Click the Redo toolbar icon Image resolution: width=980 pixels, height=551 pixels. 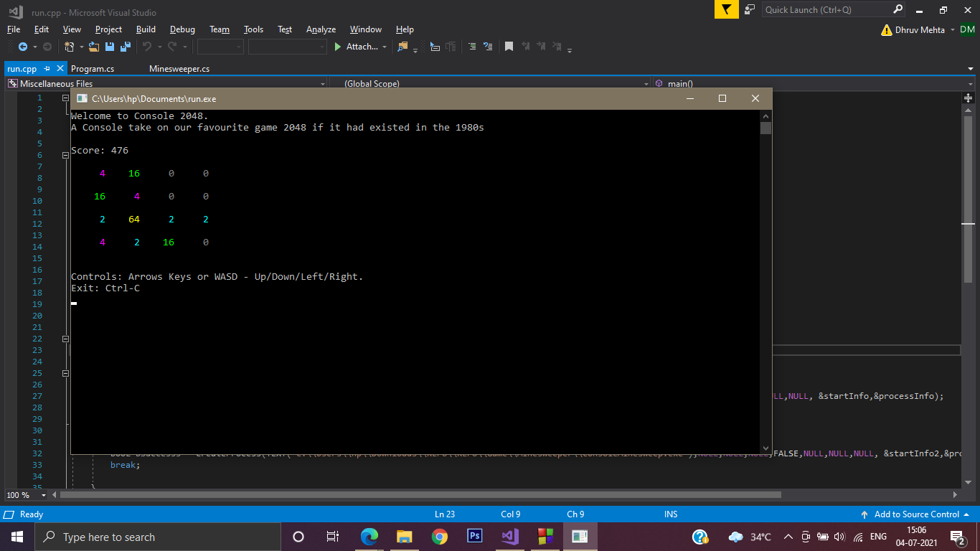(172, 47)
